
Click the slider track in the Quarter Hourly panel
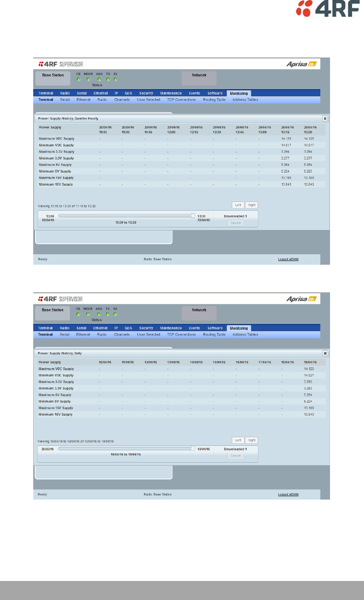point(125,216)
